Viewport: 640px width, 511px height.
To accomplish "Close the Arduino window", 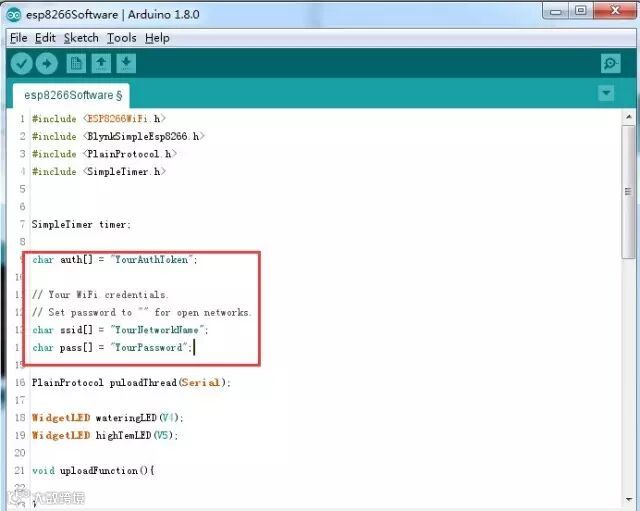I will [x=615, y=11].
